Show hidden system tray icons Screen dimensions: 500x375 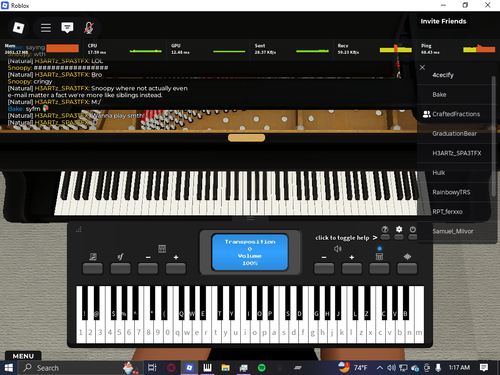point(380,368)
